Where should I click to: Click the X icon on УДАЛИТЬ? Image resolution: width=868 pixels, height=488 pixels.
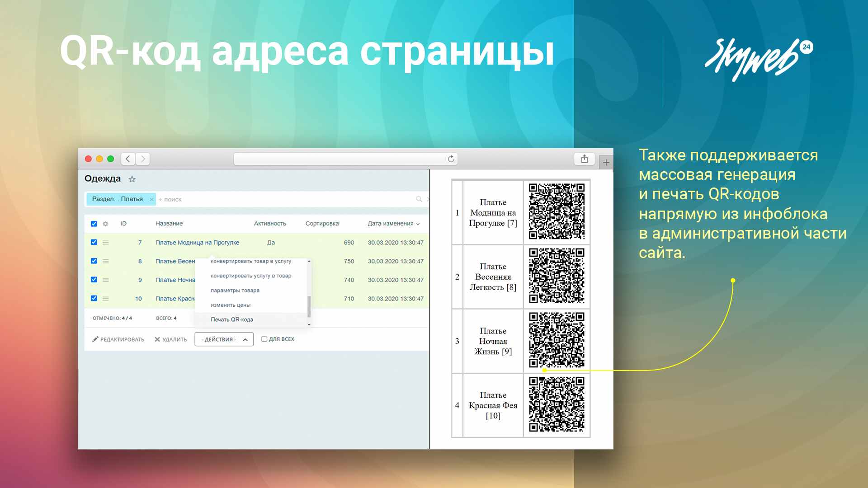[157, 339]
